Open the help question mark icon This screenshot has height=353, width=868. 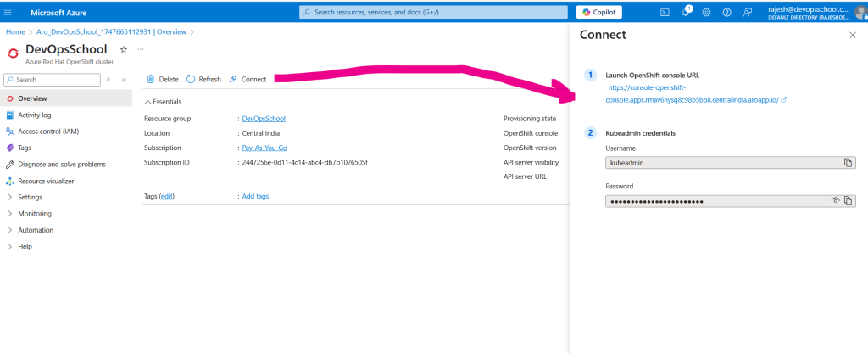click(x=726, y=12)
